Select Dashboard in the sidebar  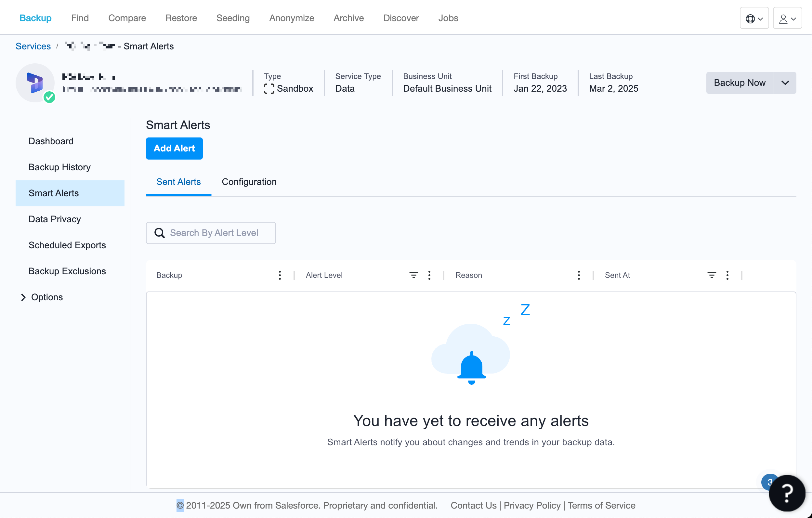pos(70,141)
